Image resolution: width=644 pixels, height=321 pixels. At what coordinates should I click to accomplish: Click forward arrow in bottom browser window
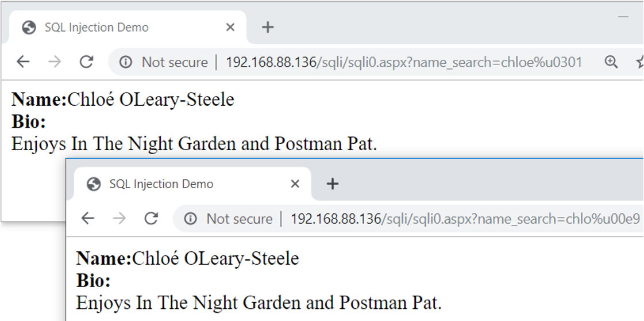(119, 219)
